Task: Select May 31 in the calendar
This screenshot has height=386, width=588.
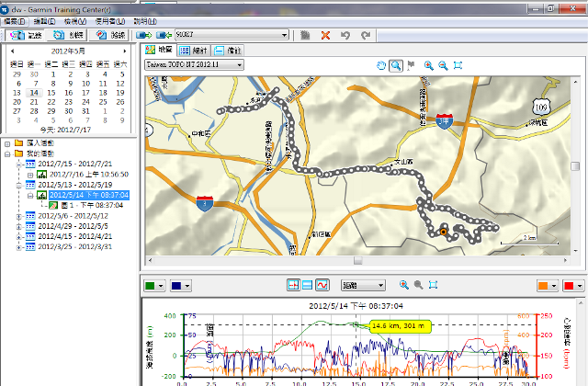Action: pos(85,111)
